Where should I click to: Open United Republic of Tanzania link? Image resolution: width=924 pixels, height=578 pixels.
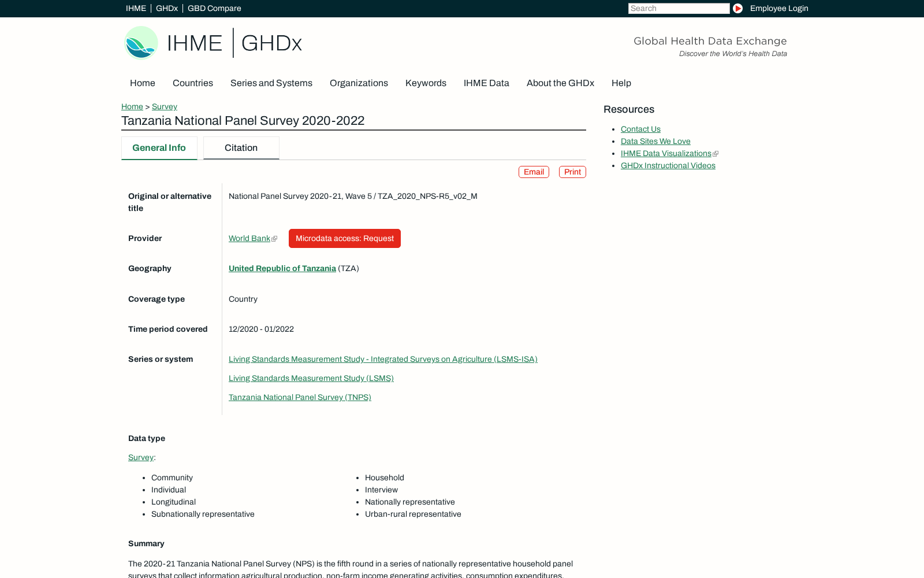coord(282,269)
